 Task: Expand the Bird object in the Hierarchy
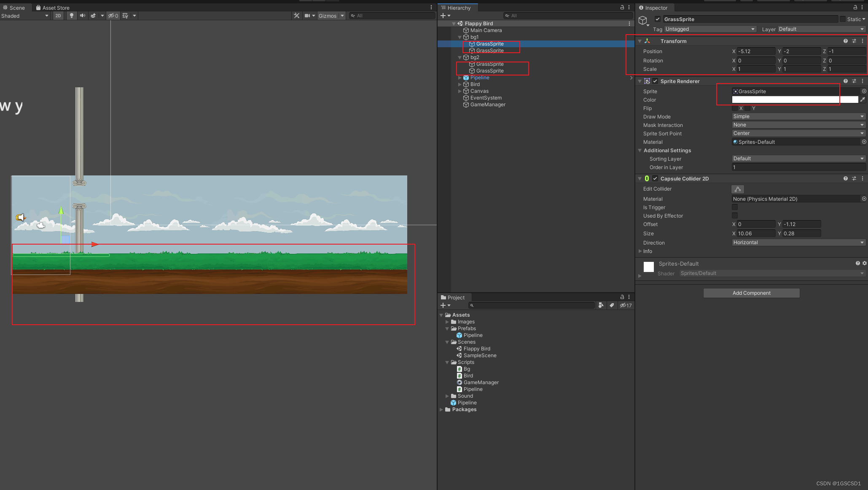point(460,84)
